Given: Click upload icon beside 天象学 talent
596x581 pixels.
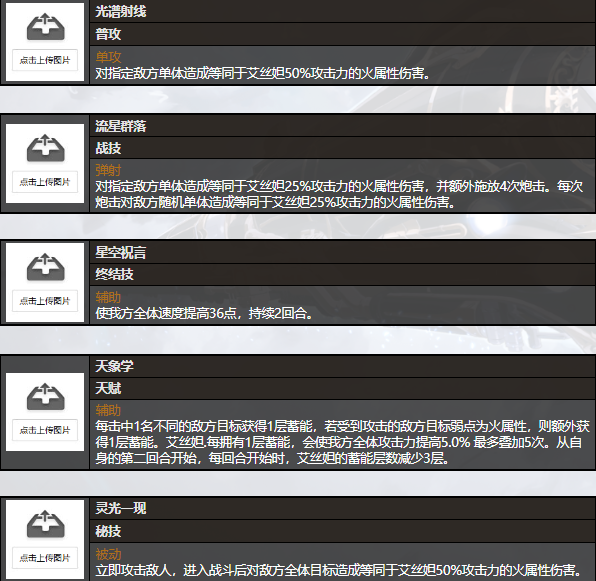Looking at the screenshot, I should click(x=45, y=397).
